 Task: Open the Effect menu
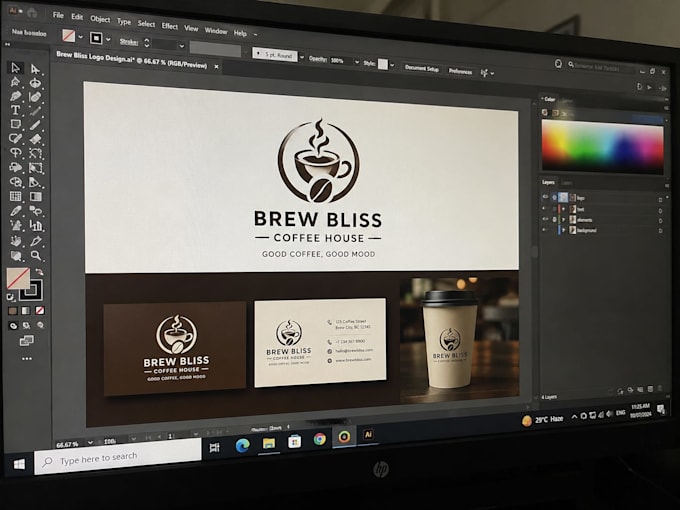[170, 26]
